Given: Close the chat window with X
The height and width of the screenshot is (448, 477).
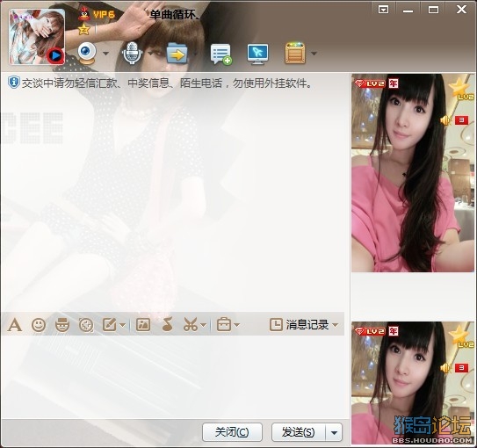Looking at the screenshot, I should tap(461, 10).
